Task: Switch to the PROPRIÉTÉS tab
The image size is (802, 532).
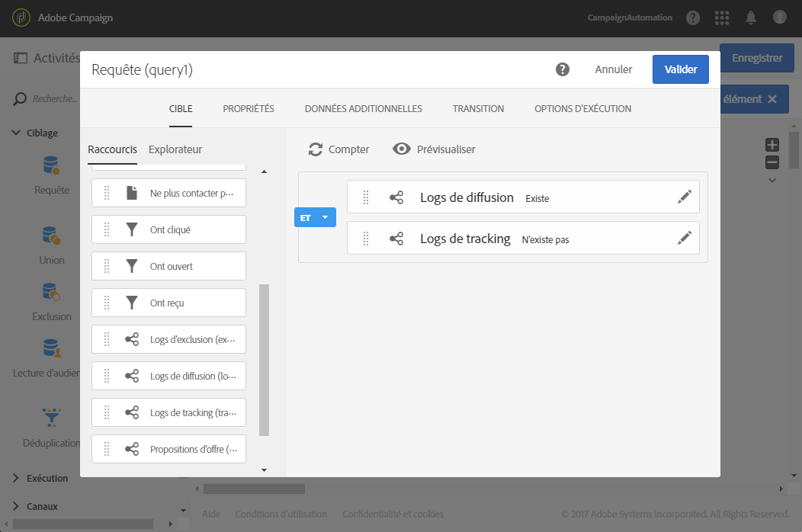Action: pyautogui.click(x=249, y=108)
